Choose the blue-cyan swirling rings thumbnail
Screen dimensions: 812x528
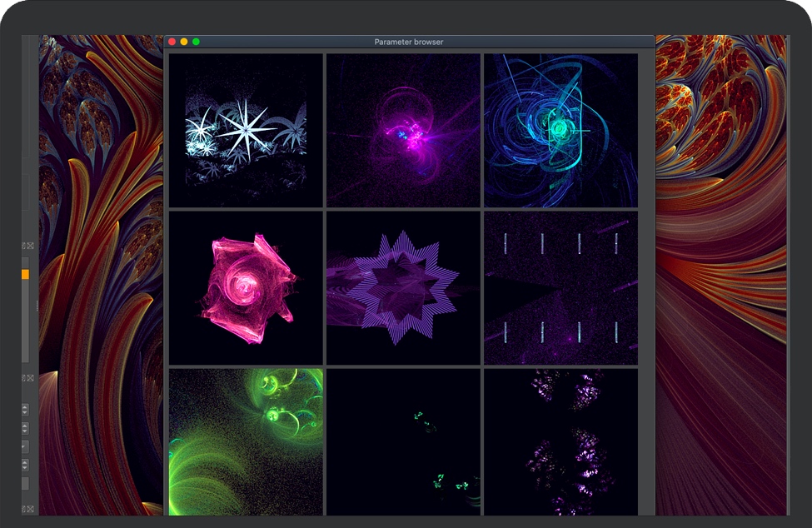click(560, 130)
